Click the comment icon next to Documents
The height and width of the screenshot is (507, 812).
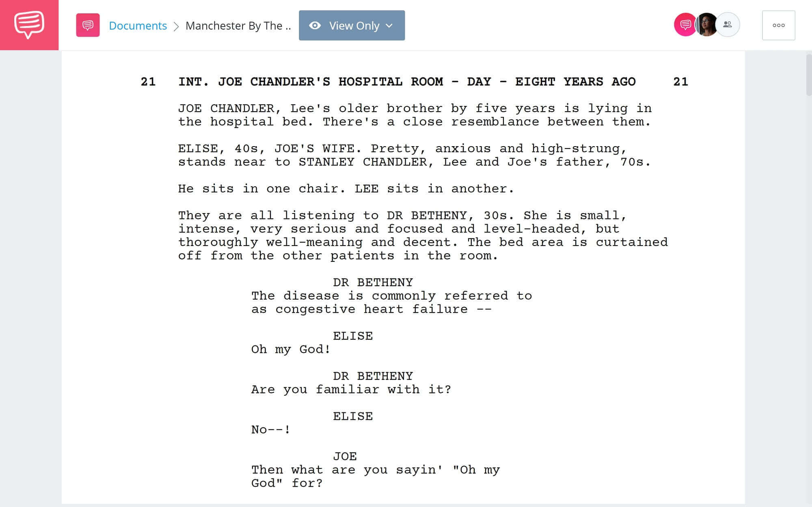[x=87, y=24]
